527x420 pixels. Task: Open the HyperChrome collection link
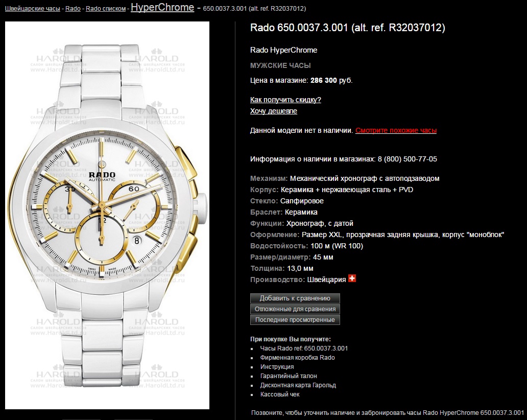[x=162, y=7]
